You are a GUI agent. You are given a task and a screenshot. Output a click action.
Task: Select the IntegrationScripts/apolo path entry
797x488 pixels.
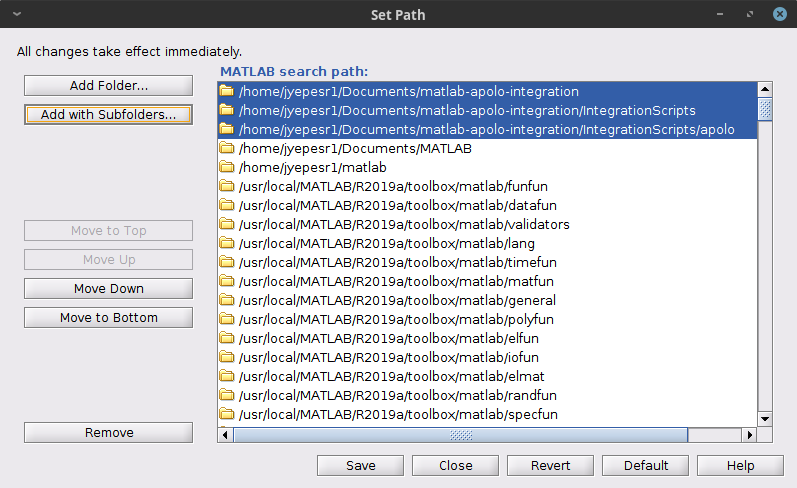pyautogui.click(x=487, y=129)
